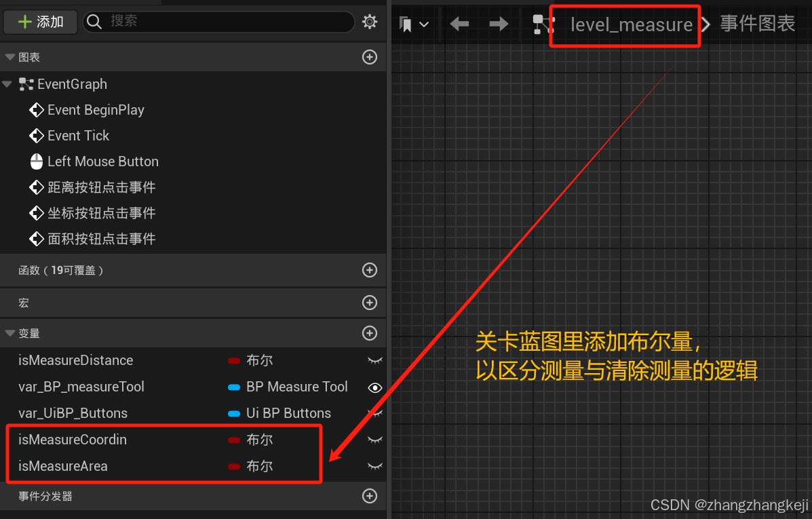Screen dimensions: 812x519
Task: Add a new function with plus icon
Action: (369, 270)
